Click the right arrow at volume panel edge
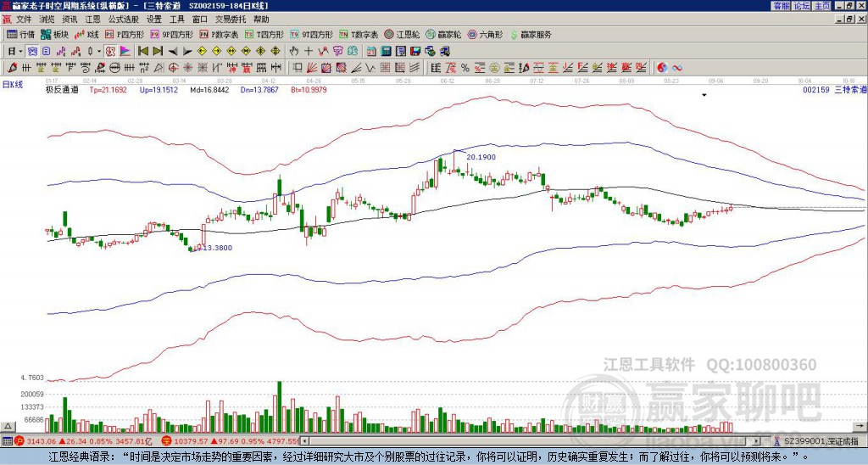This screenshot has height=465, width=868. click(861, 426)
